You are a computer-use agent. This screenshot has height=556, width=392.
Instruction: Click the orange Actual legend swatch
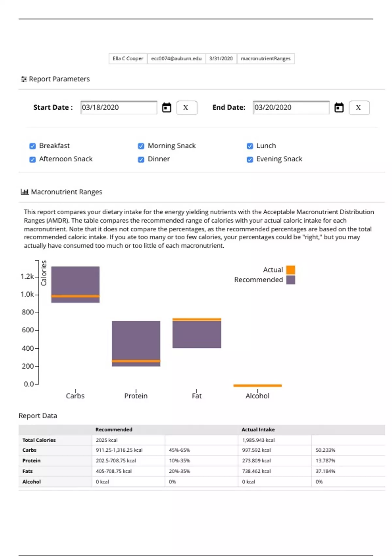point(290,270)
